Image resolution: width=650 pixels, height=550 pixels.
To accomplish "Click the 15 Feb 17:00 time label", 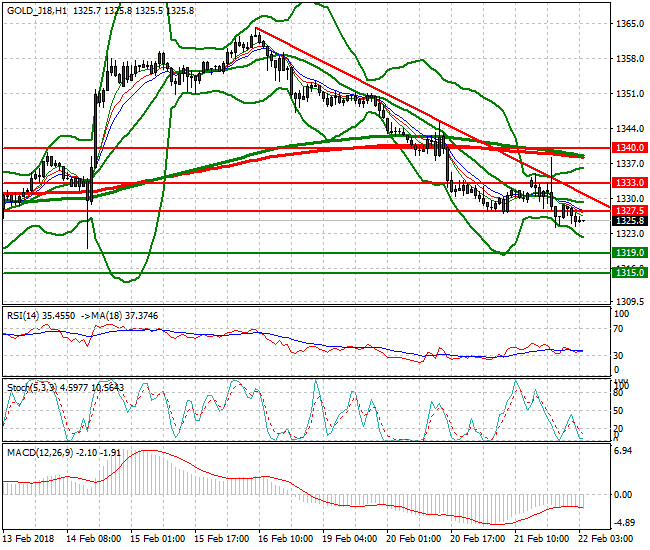I will pyautogui.click(x=221, y=539).
